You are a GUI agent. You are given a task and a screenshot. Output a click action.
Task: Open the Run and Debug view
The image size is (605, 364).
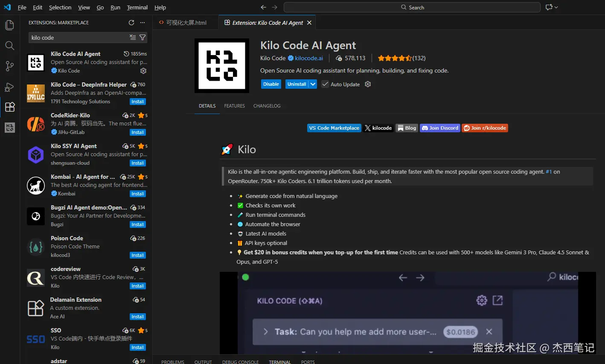[x=9, y=87]
